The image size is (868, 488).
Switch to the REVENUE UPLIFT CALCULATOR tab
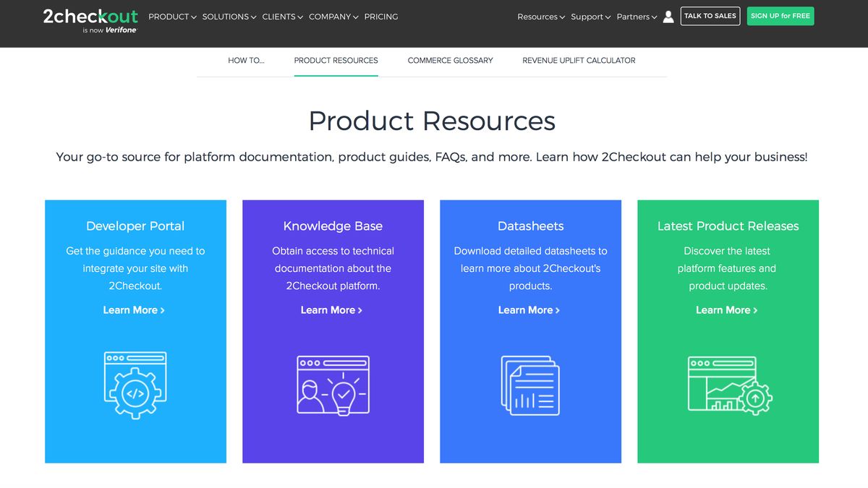pos(579,61)
